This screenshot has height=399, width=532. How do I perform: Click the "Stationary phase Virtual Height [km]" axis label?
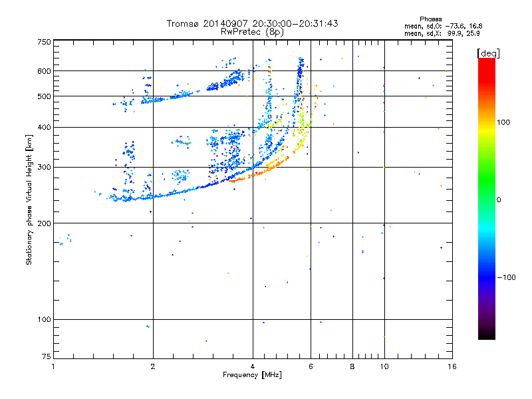(x=29, y=199)
